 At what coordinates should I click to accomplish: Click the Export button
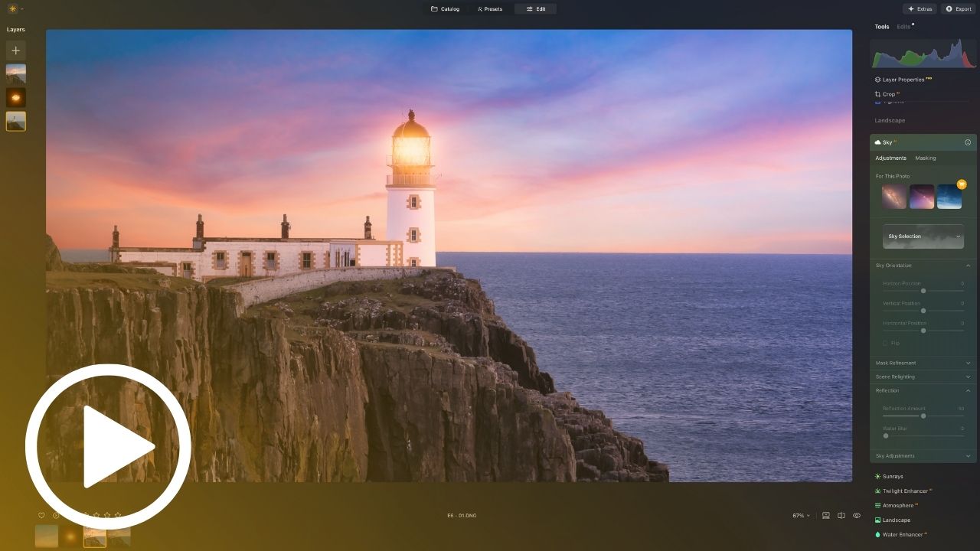(x=959, y=9)
